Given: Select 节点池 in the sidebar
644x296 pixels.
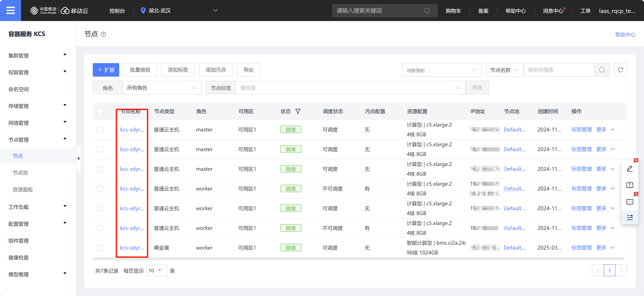Looking at the screenshot, I should [x=20, y=172].
